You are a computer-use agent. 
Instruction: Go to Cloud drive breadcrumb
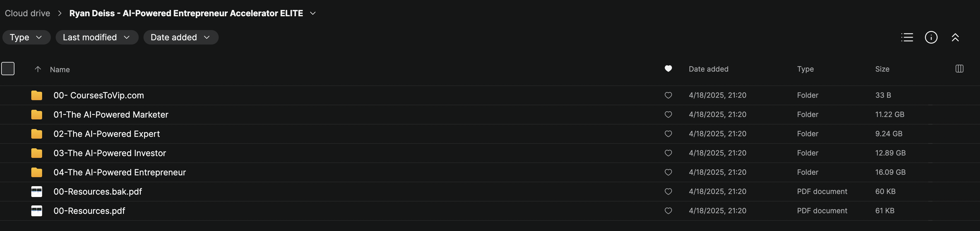[x=27, y=13]
